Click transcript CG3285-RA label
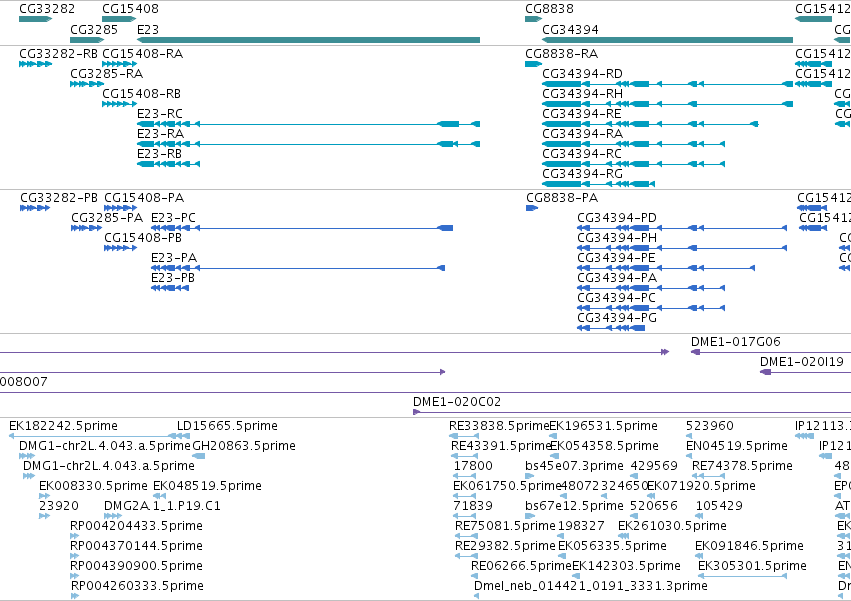The width and height of the screenshot is (851, 601). click(x=106, y=74)
